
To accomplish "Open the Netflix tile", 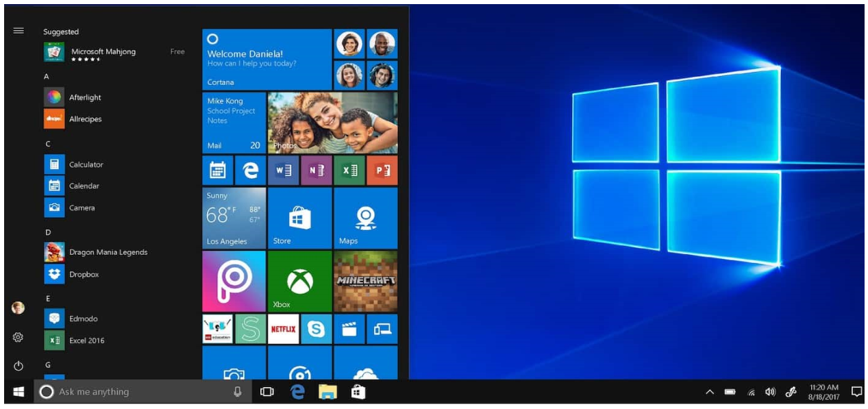I will tap(283, 329).
